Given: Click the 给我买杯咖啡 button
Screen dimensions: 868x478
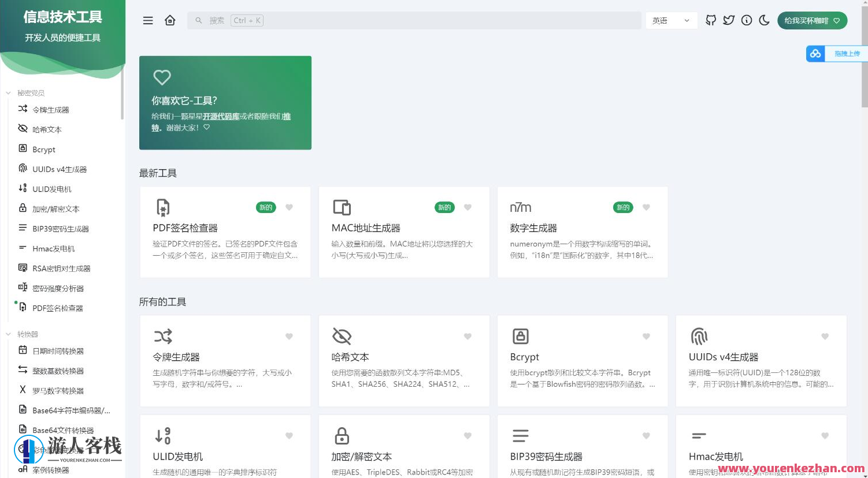Looking at the screenshot, I should pyautogui.click(x=812, y=20).
